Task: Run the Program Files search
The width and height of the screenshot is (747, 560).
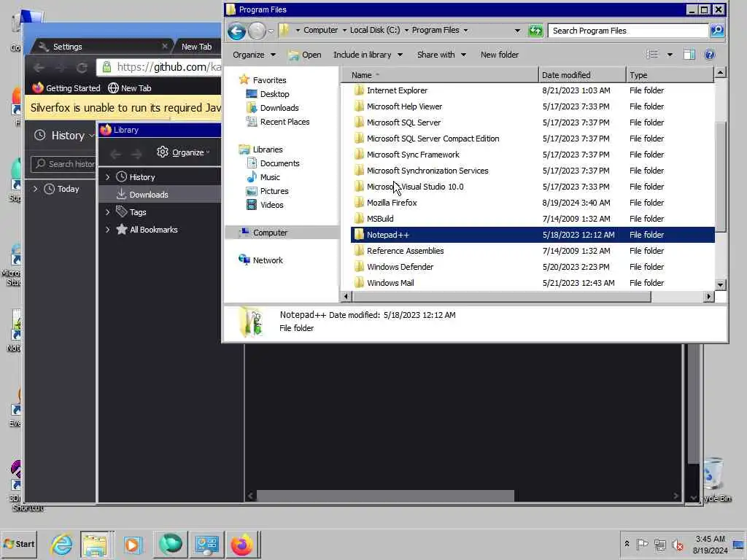Action: pos(718,31)
